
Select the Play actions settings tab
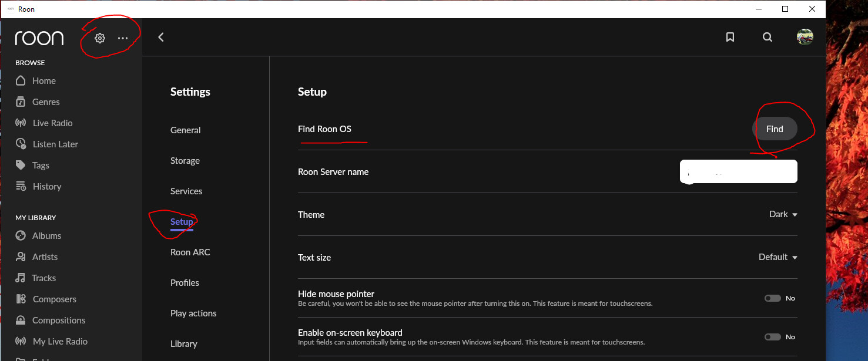point(193,313)
